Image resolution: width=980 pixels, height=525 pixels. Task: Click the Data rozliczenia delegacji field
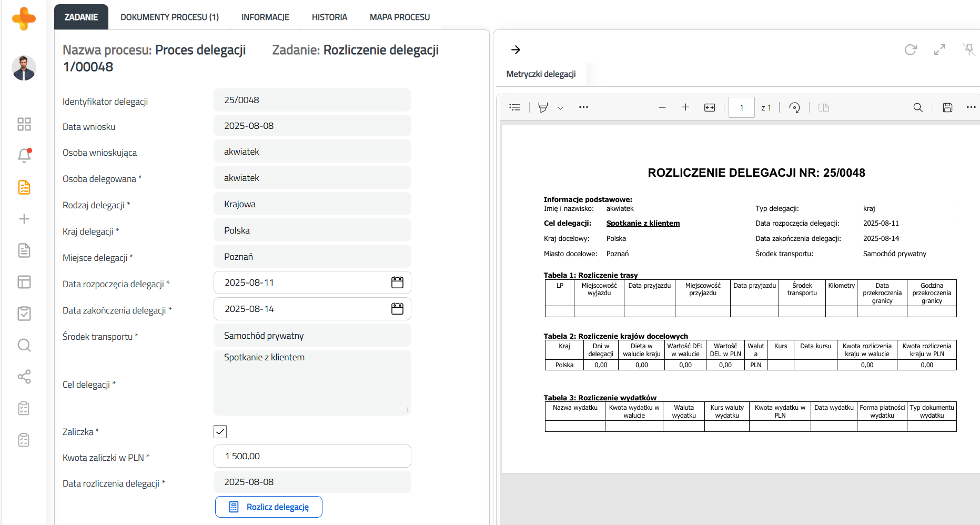tap(312, 482)
